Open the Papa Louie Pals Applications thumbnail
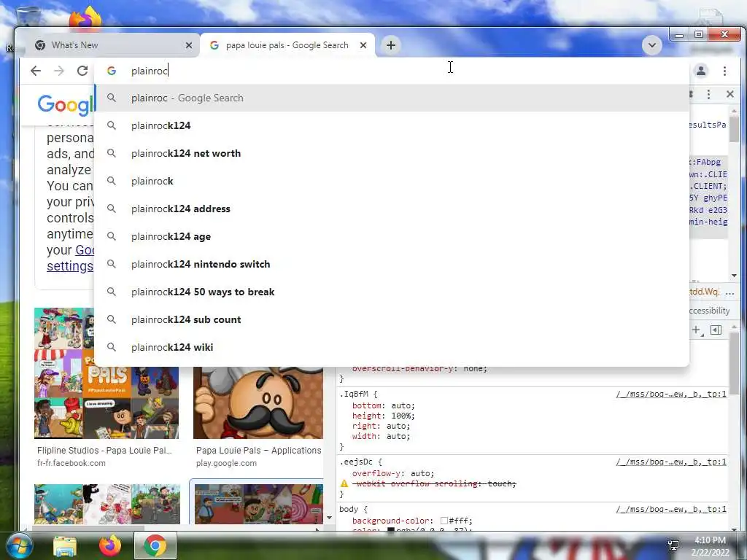Screen dimensions: 747x560 tap(258, 402)
